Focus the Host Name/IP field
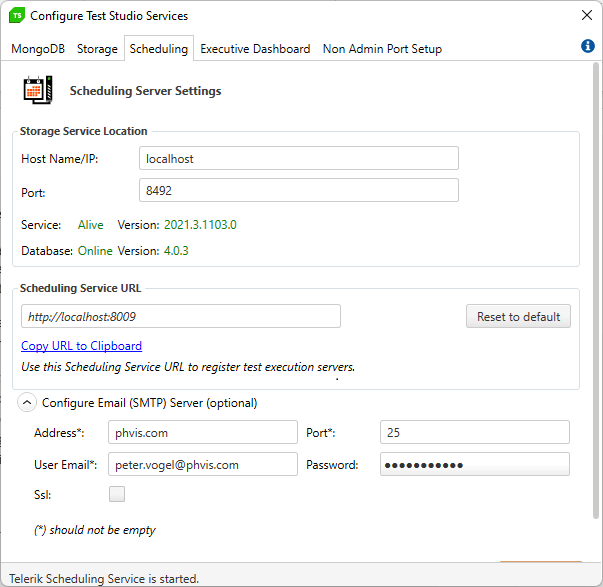 [x=298, y=158]
